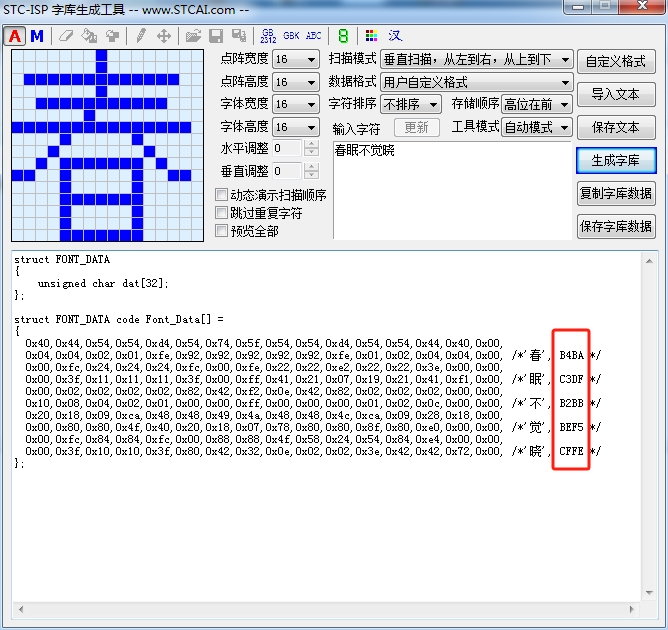
Task: Click the save-all multi-disk icon
Action: [x=239, y=36]
